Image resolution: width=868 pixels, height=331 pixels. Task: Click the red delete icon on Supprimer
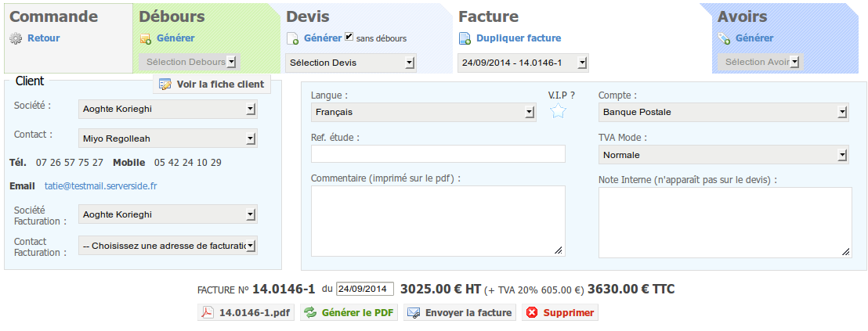coord(531,313)
